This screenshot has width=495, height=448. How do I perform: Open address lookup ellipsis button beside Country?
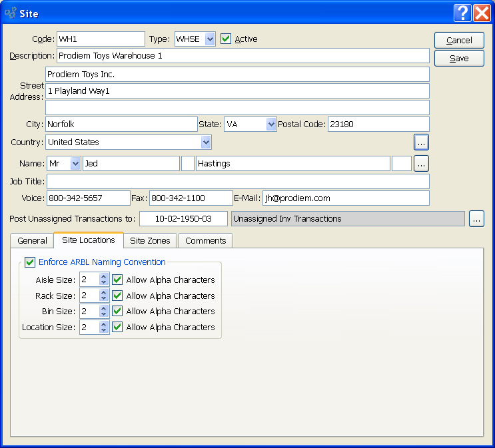pos(421,142)
